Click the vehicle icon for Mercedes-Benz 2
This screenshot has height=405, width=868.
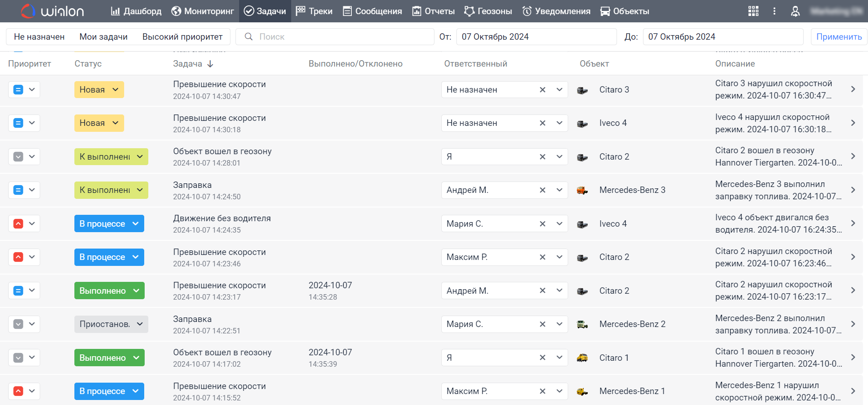(x=582, y=324)
